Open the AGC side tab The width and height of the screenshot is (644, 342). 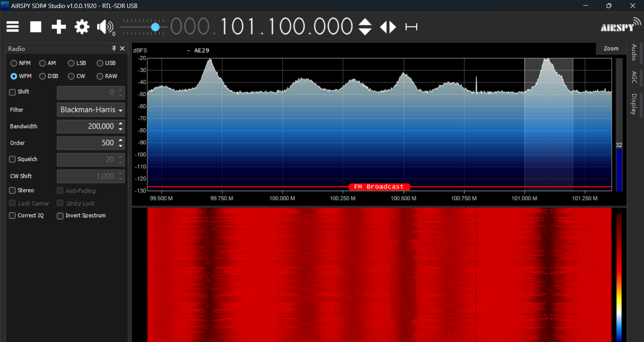(x=634, y=77)
